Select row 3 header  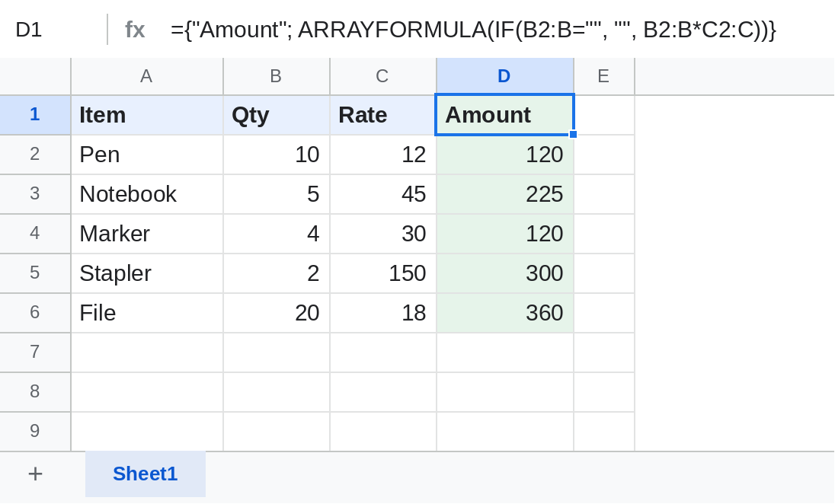pos(35,193)
